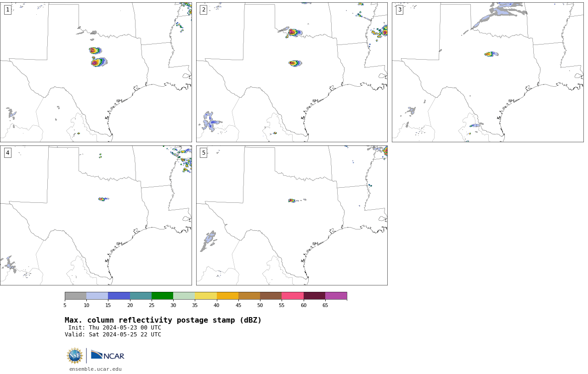588x374 pixels.
Task: Click the colorbar tick label 65
Action: tap(325, 305)
